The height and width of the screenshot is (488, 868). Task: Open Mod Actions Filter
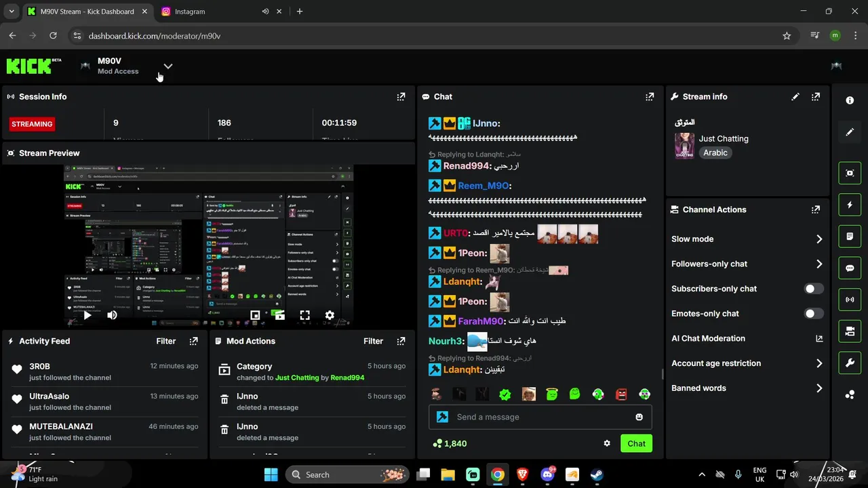point(374,341)
